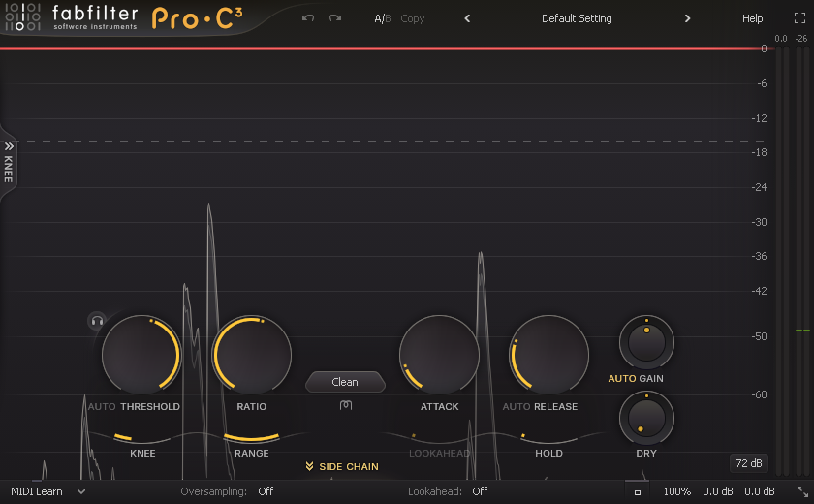Enter full screen mode icon
Image resolution: width=814 pixels, height=504 pixels.
pos(799,18)
